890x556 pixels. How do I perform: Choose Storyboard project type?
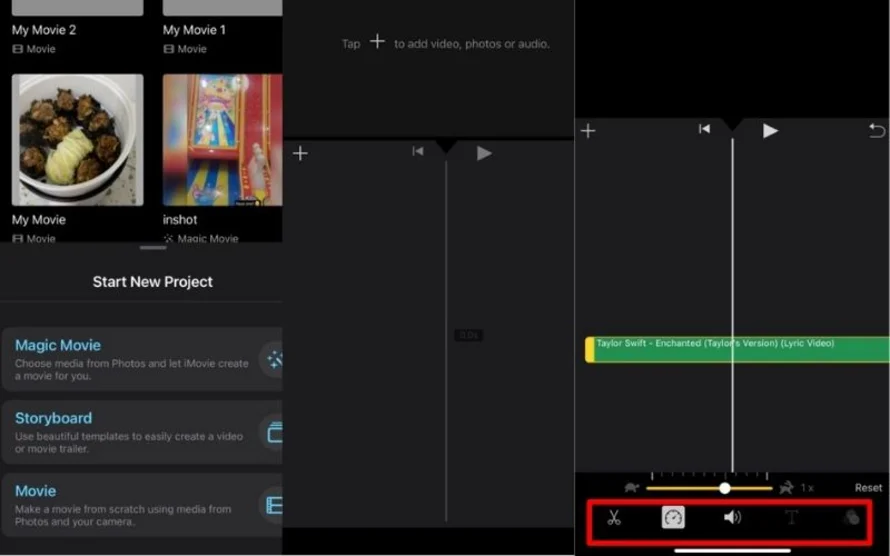[142, 432]
